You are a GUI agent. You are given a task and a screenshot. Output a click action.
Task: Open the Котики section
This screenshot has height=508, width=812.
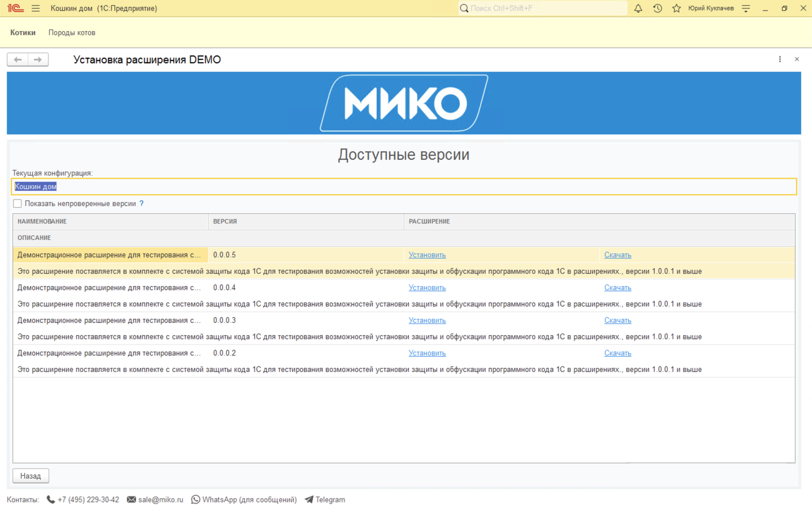pyautogui.click(x=23, y=32)
